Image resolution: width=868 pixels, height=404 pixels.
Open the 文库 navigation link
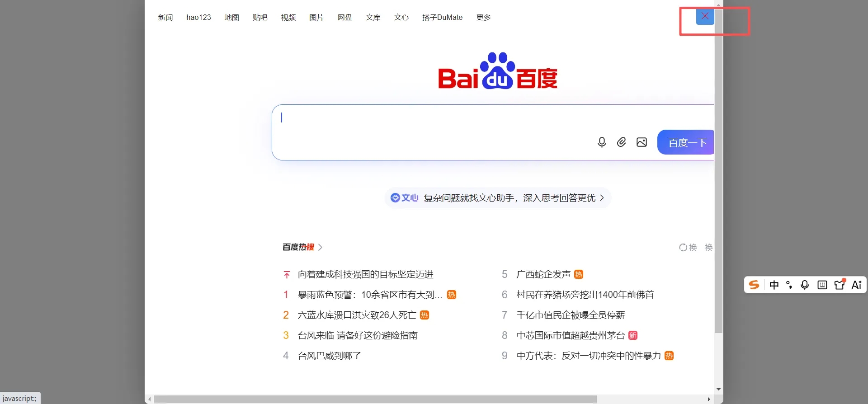373,17
